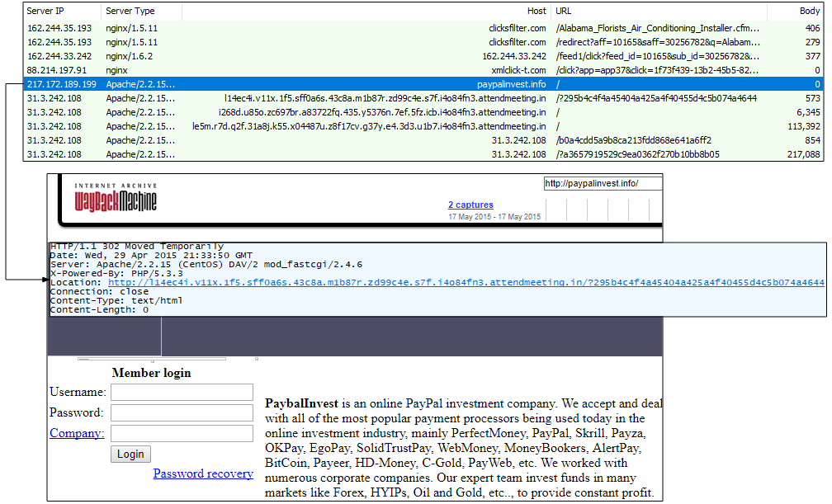
Task: Select the highlighted paypalinvest.info row
Action: pos(413,84)
